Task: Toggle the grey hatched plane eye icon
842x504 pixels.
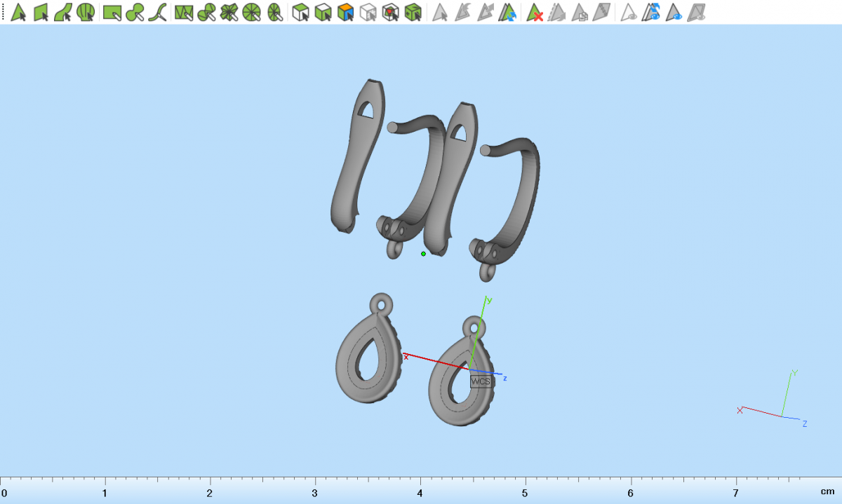Action: pyautogui.click(x=697, y=12)
